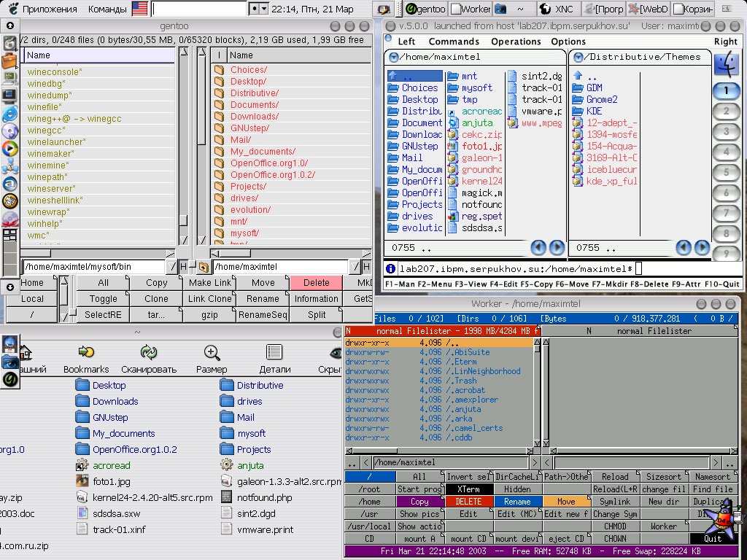
Task: Open the Детали view icon
Action: 274,352
